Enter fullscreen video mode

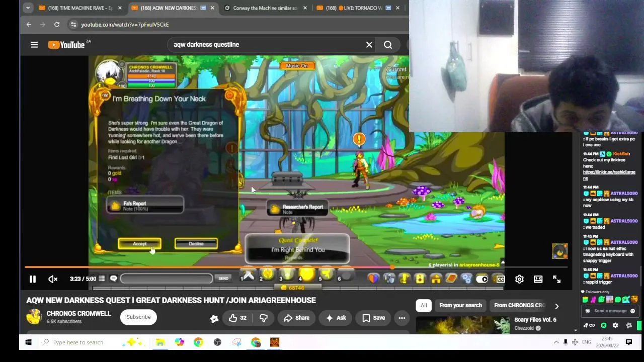556,279
